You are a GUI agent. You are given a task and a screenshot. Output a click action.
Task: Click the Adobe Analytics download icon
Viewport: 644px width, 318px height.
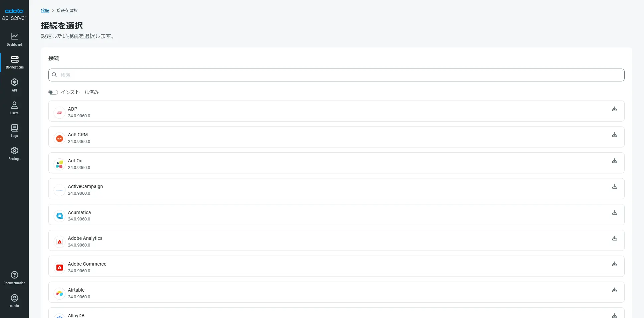coord(614,238)
